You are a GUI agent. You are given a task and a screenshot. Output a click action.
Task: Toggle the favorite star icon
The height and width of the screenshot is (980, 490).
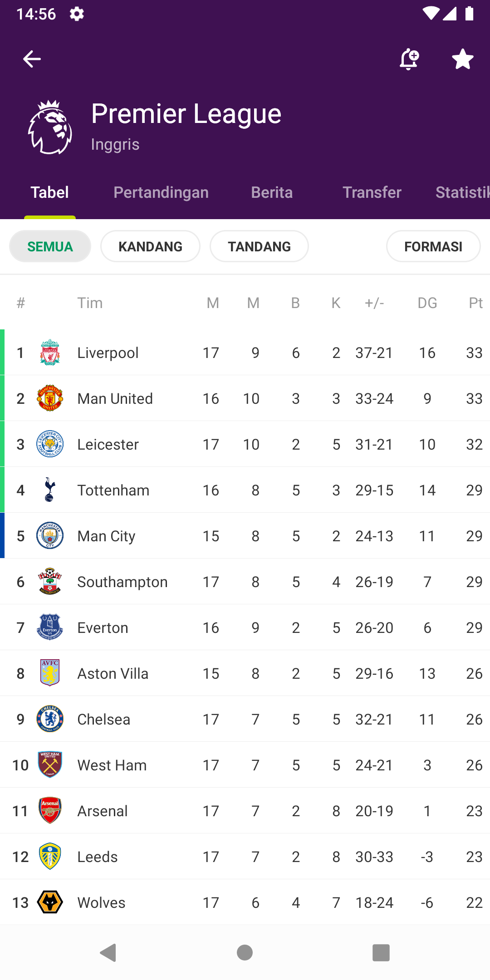(x=463, y=59)
